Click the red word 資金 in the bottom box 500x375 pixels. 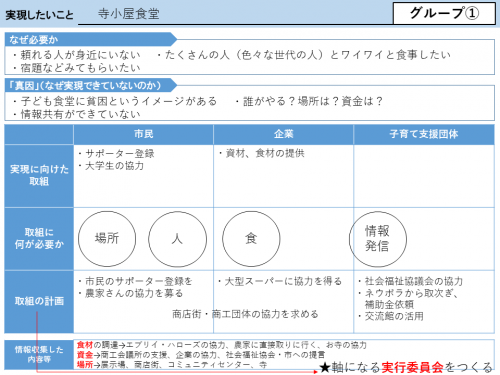point(84,355)
